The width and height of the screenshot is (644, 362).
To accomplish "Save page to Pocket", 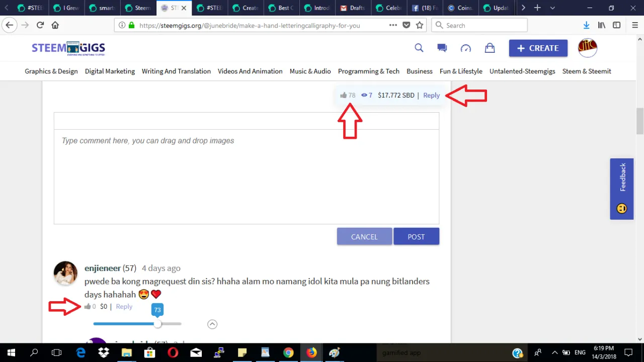I will pyautogui.click(x=407, y=25).
